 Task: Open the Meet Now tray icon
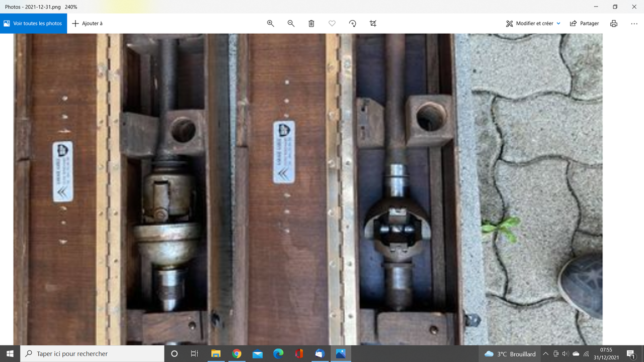click(556, 354)
